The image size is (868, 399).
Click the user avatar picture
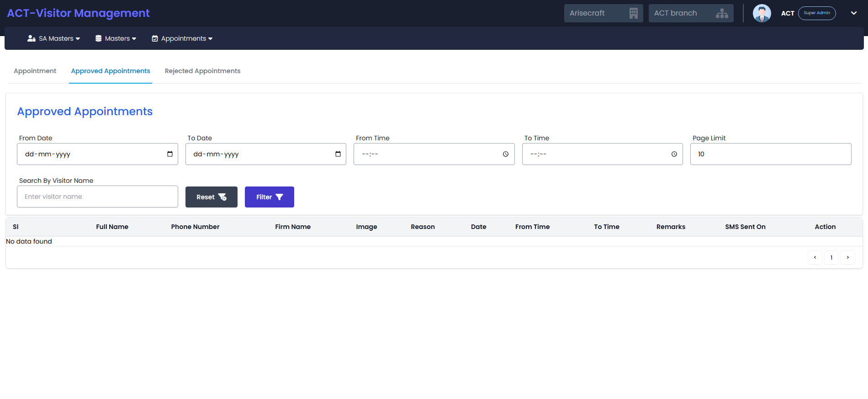[762, 13]
